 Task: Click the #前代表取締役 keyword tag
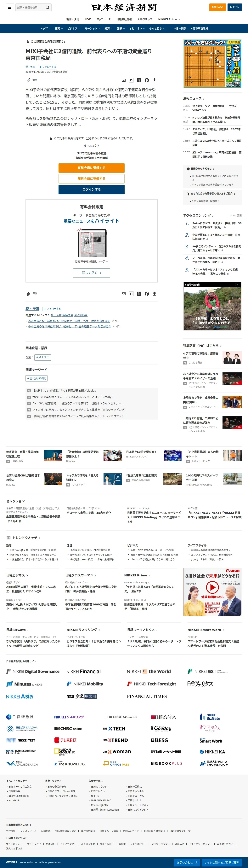click(36, 378)
